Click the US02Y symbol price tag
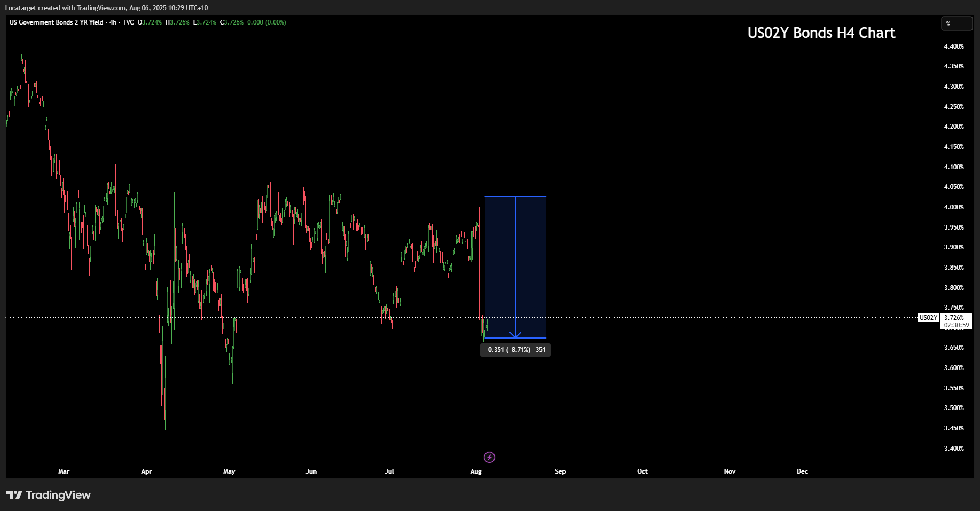Image resolution: width=980 pixels, height=511 pixels. coord(928,318)
